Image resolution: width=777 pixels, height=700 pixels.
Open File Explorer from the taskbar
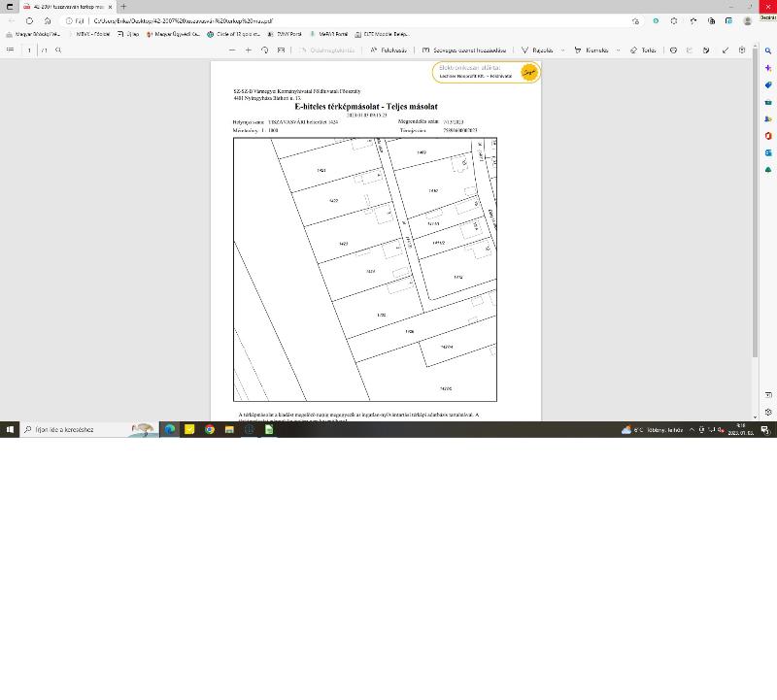pos(229,429)
